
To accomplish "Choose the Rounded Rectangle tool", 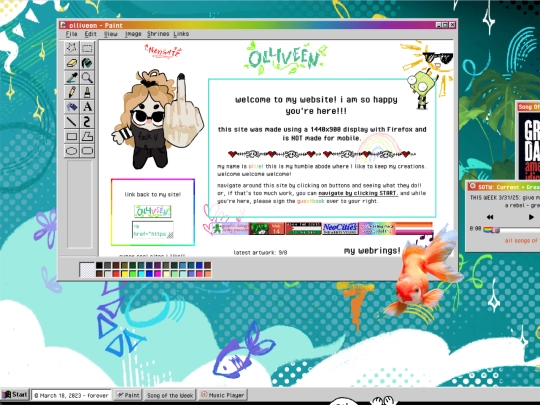I will (x=87, y=151).
